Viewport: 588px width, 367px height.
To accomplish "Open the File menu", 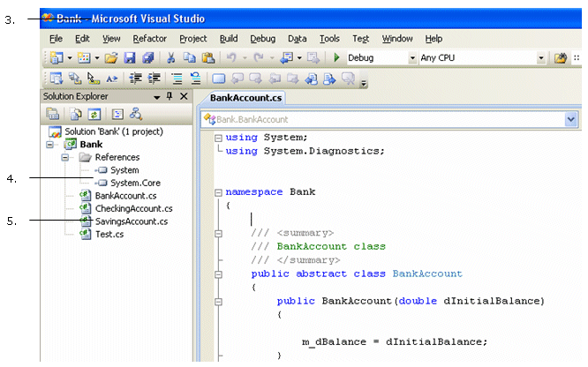I will tap(56, 39).
